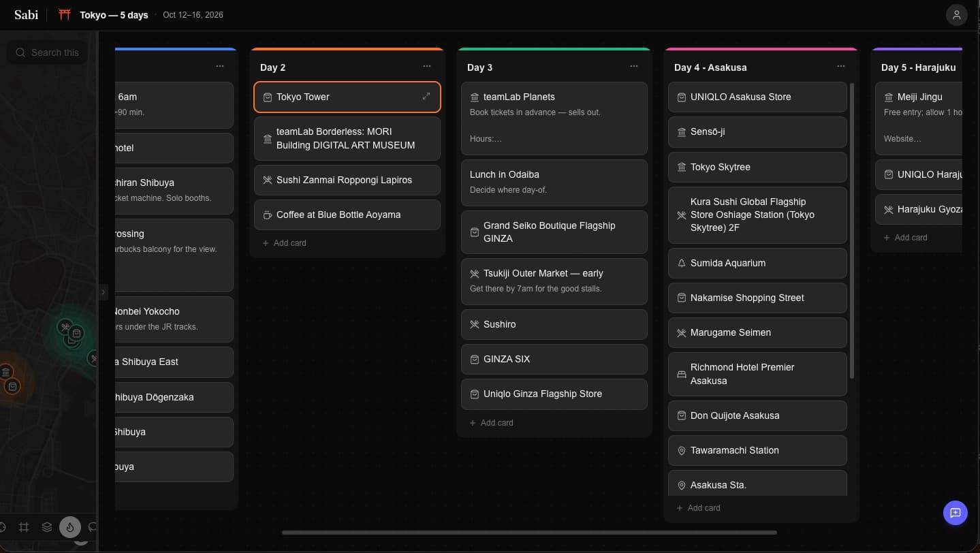Open Day 2 column options menu
This screenshot has width=980, height=553.
point(427,66)
